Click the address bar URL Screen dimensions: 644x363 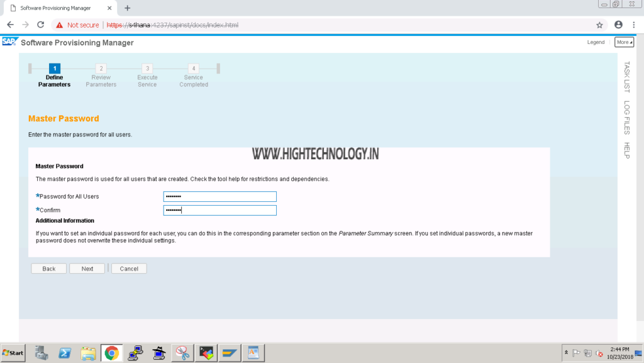172,25
